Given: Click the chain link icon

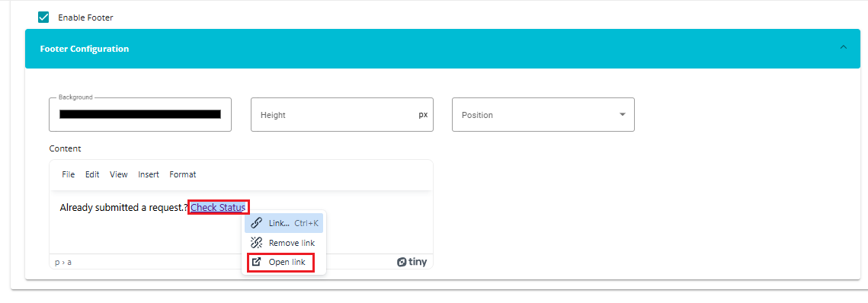Looking at the screenshot, I should [256, 223].
